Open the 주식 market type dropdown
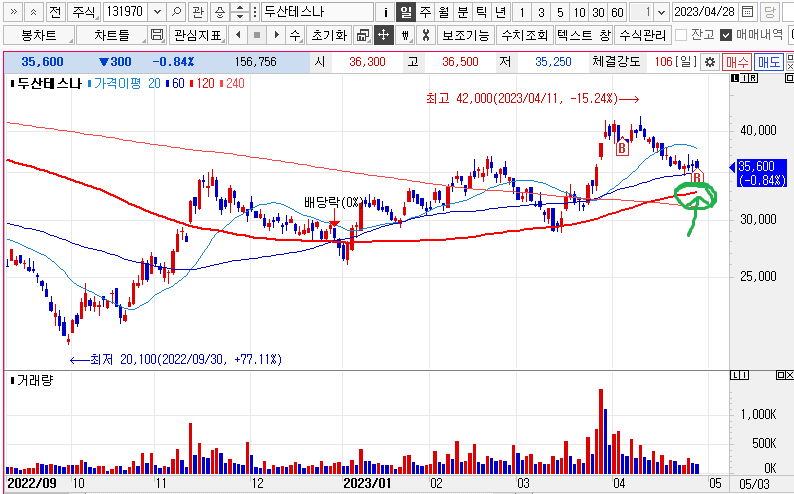The width and height of the screenshot is (794, 494). (x=84, y=12)
